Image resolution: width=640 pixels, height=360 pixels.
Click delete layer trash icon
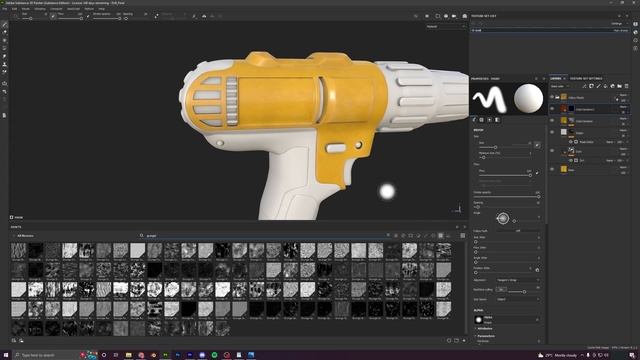tap(626, 86)
